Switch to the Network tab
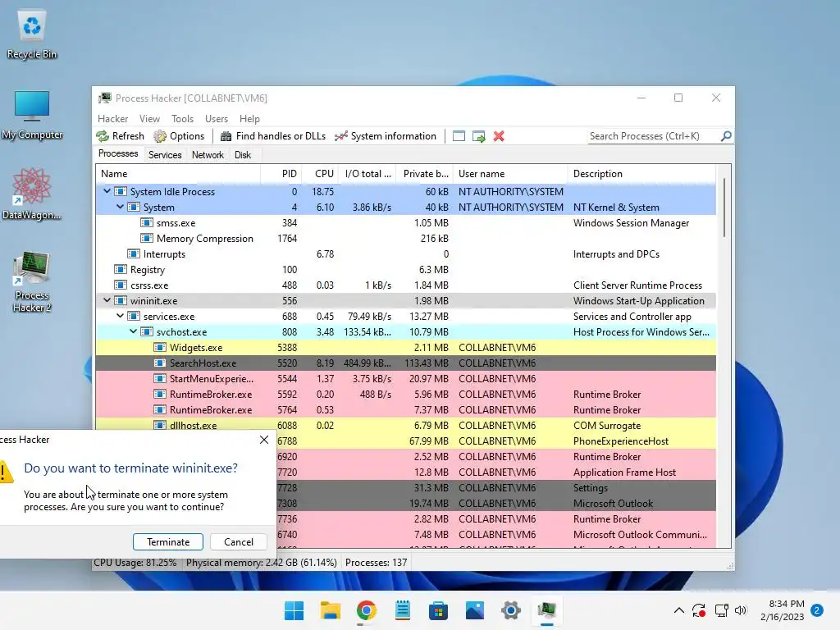Image resolution: width=840 pixels, height=630 pixels. pos(208,155)
